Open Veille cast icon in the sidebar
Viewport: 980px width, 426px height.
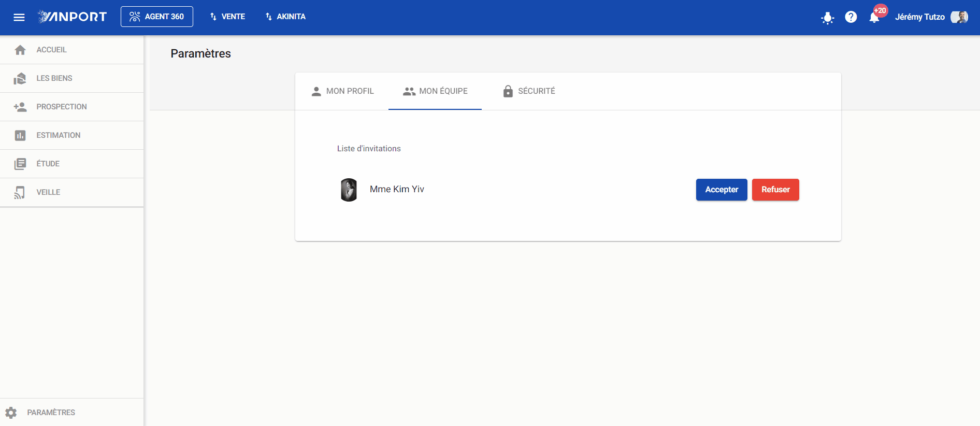[x=20, y=192]
